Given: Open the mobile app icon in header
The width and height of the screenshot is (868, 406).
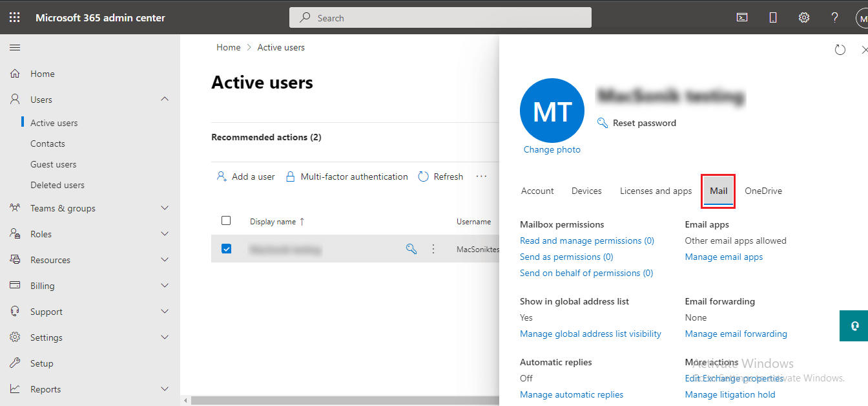Looking at the screenshot, I should tap(773, 17).
